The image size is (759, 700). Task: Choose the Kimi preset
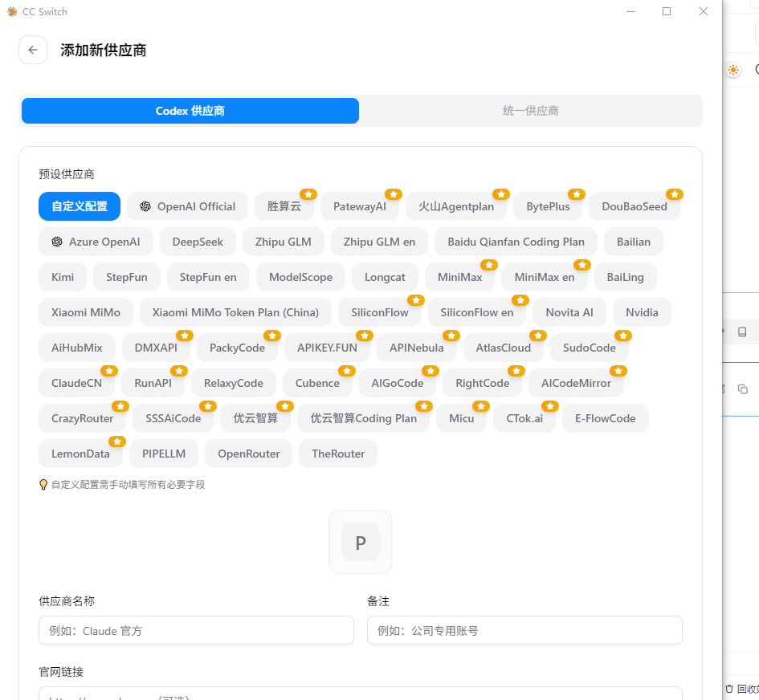(x=63, y=277)
